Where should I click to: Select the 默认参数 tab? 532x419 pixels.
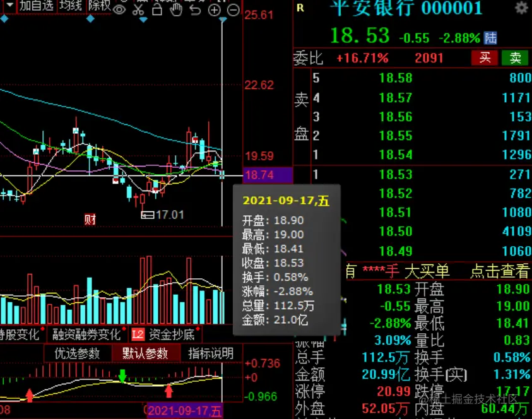click(145, 353)
